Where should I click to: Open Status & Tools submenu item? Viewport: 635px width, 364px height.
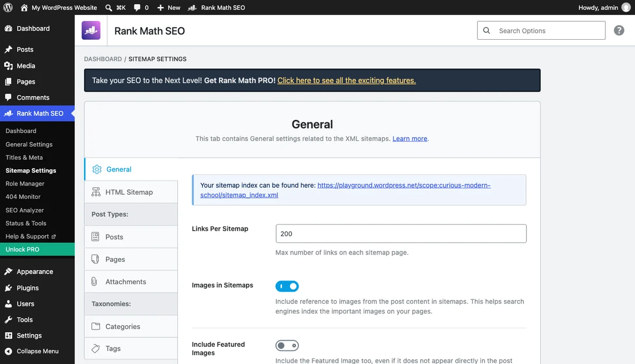[37, 223]
